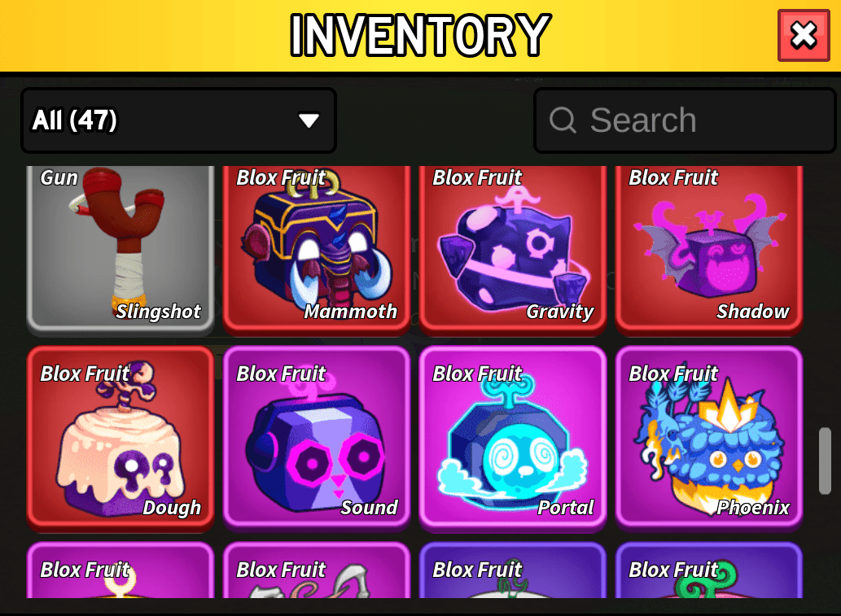Image resolution: width=841 pixels, height=616 pixels.
Task: Open the All (47) filter dropdown
Action: pos(178,120)
